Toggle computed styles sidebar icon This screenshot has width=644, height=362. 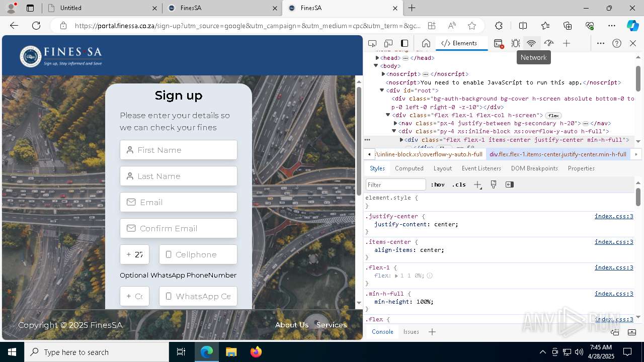(x=510, y=185)
